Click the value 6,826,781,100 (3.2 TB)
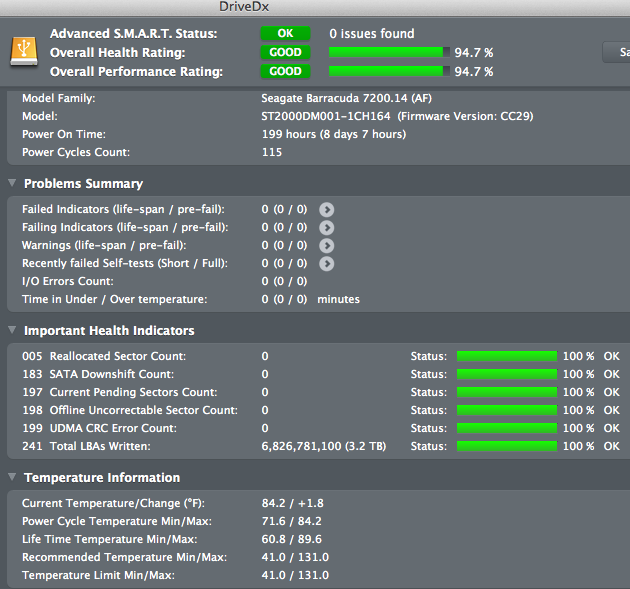This screenshot has height=589, width=630. [324, 446]
